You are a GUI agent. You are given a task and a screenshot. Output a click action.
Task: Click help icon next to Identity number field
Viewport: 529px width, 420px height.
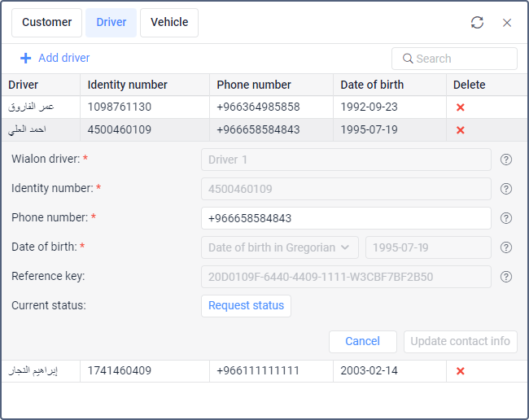[x=506, y=189]
